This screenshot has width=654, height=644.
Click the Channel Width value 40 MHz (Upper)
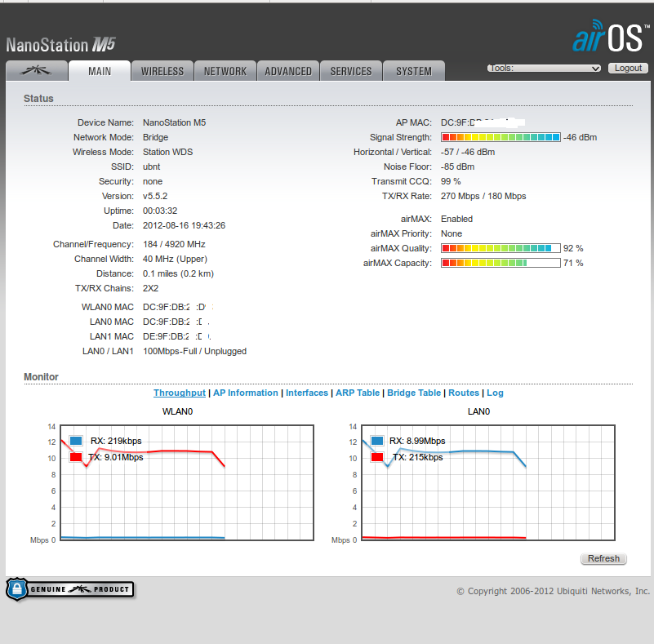175,259
